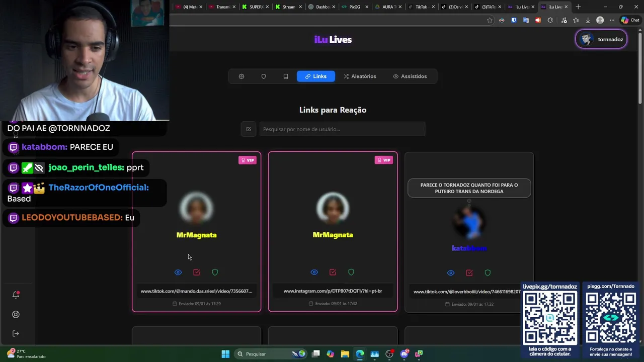Viewport: 644px width, 362px height.
Task: Open Task View from the taskbar
Action: 315,354
